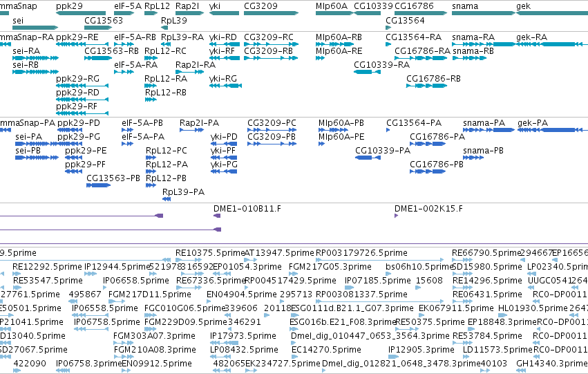Viewport: 588px width, 374px height.
Task: Click the Mlp60A gene label
Action: pos(332,6)
